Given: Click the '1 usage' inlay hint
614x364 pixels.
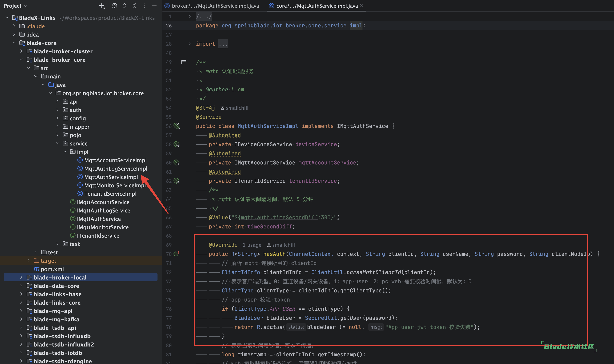Looking at the screenshot, I should [252, 245].
